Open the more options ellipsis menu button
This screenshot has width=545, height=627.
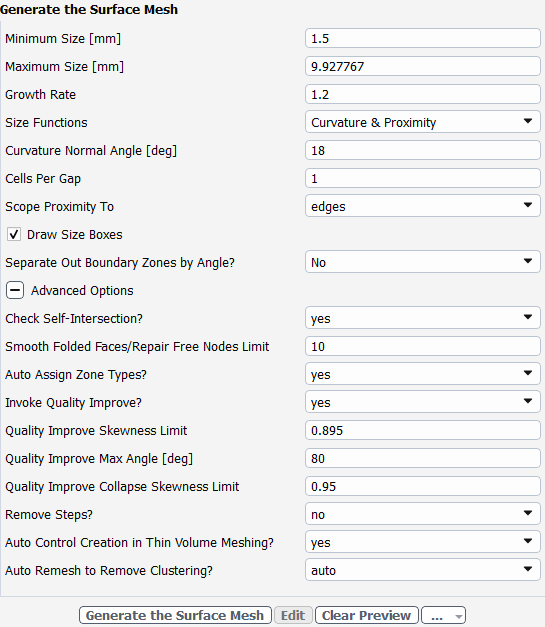coord(443,615)
